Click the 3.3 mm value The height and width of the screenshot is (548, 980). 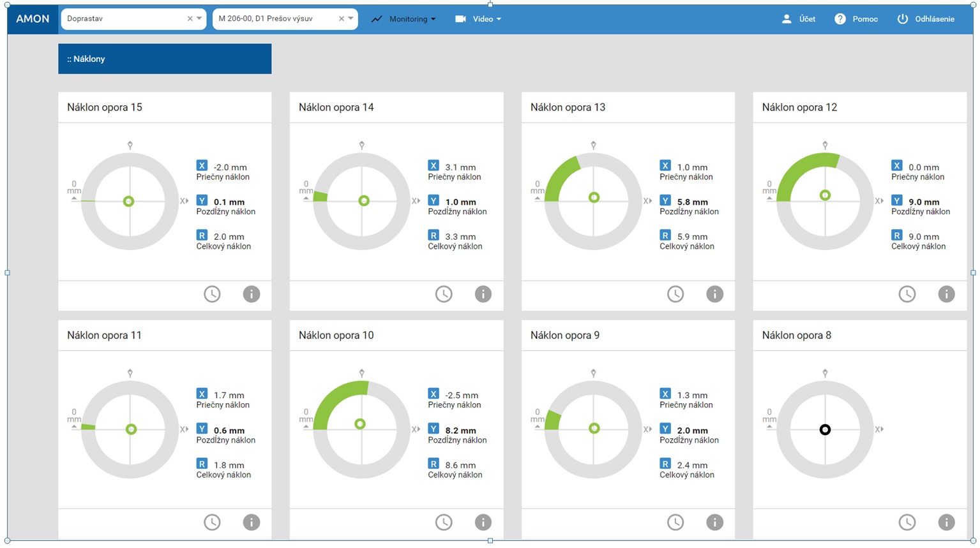pos(460,237)
